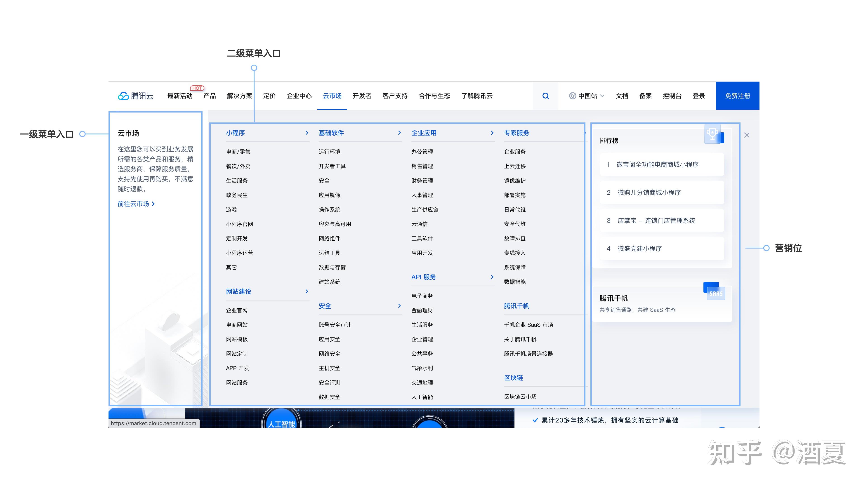Viewport: 868px width, 488px height.
Task: Select 企业官网 under 网站建设
Action: 237,310
